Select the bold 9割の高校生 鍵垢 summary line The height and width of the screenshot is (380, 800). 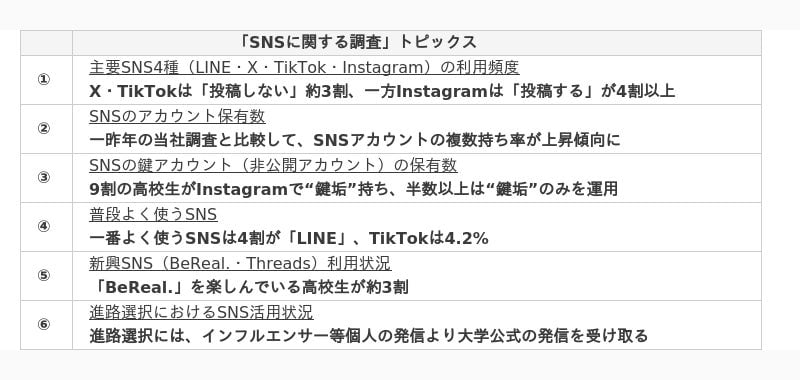(353, 189)
